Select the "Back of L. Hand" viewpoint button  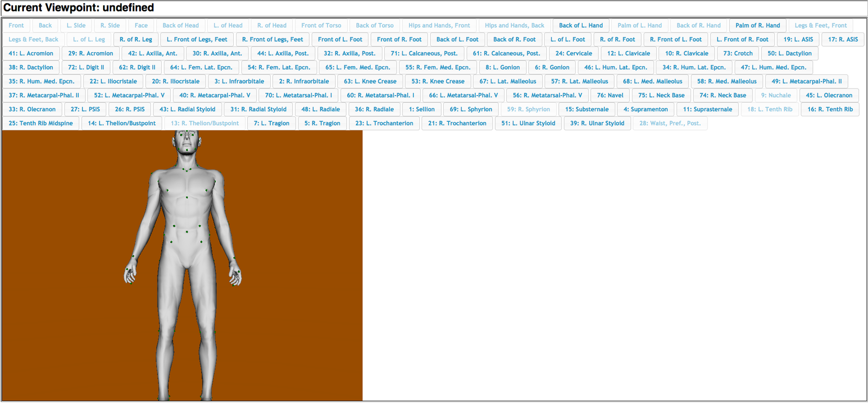(580, 26)
